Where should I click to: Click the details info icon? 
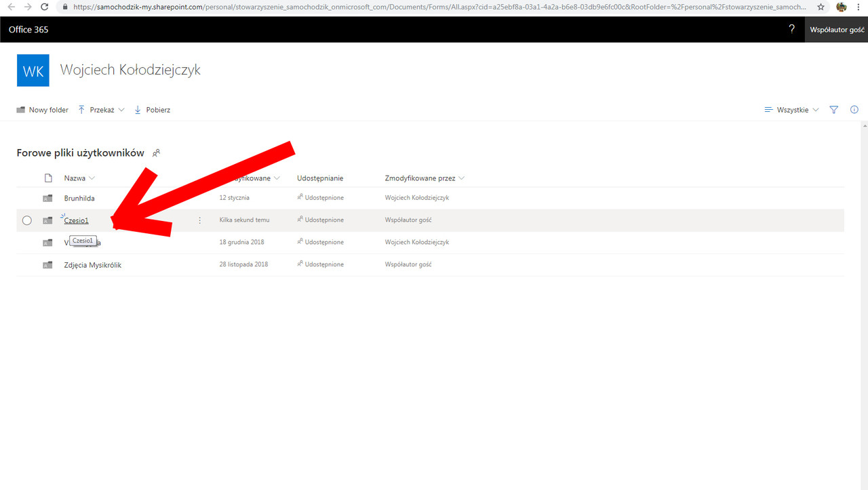pyautogui.click(x=854, y=109)
